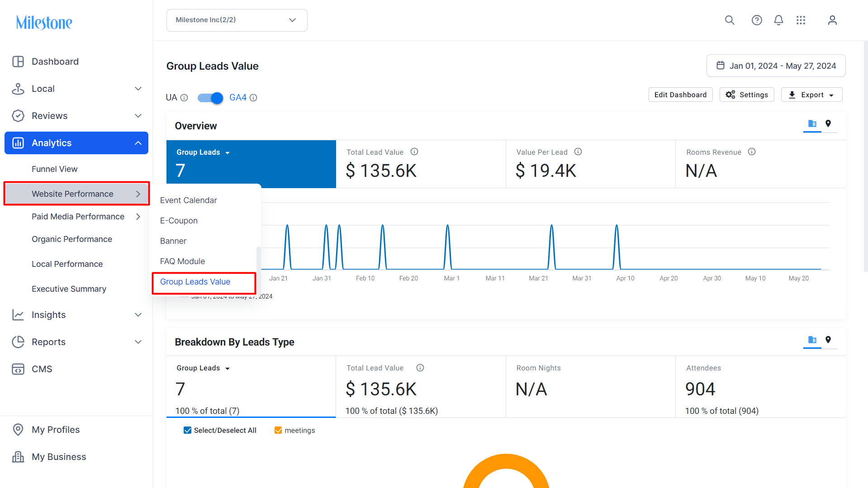The image size is (868, 488).
Task: Go to Local Performance
Action: [x=67, y=264]
